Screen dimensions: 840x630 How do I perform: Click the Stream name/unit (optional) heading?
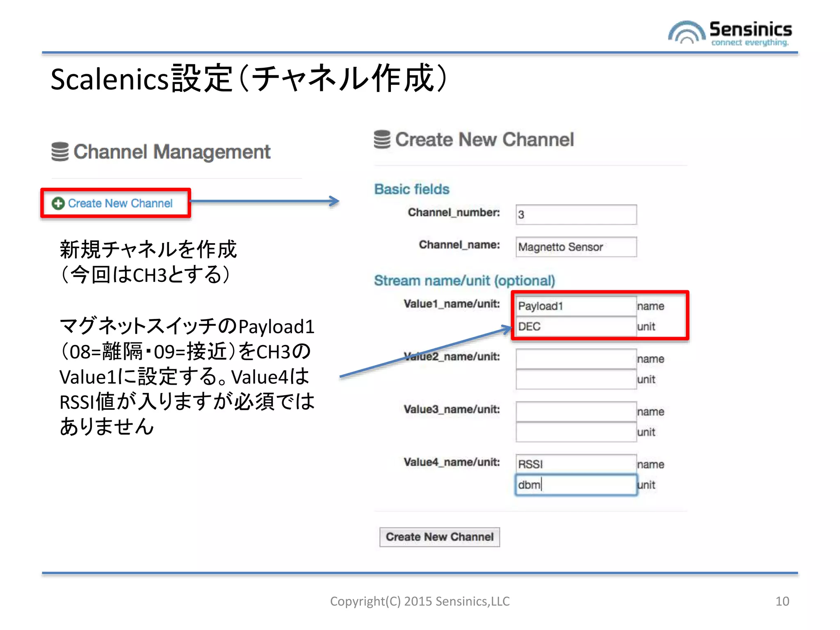tap(464, 281)
